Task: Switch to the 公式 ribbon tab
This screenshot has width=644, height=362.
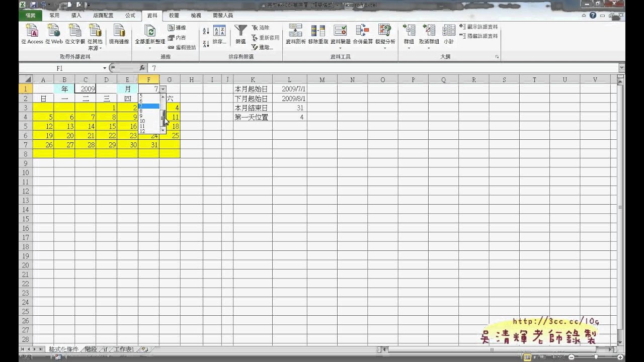Action: coord(130,16)
